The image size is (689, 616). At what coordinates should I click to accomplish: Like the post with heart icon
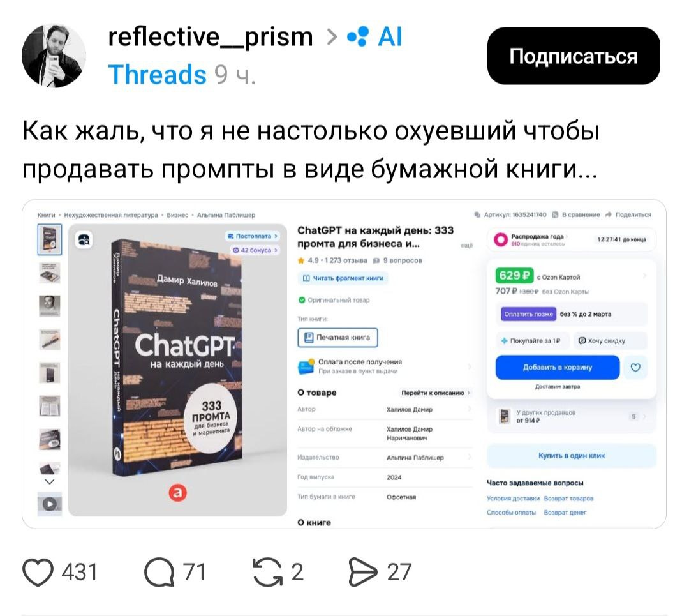[38, 572]
